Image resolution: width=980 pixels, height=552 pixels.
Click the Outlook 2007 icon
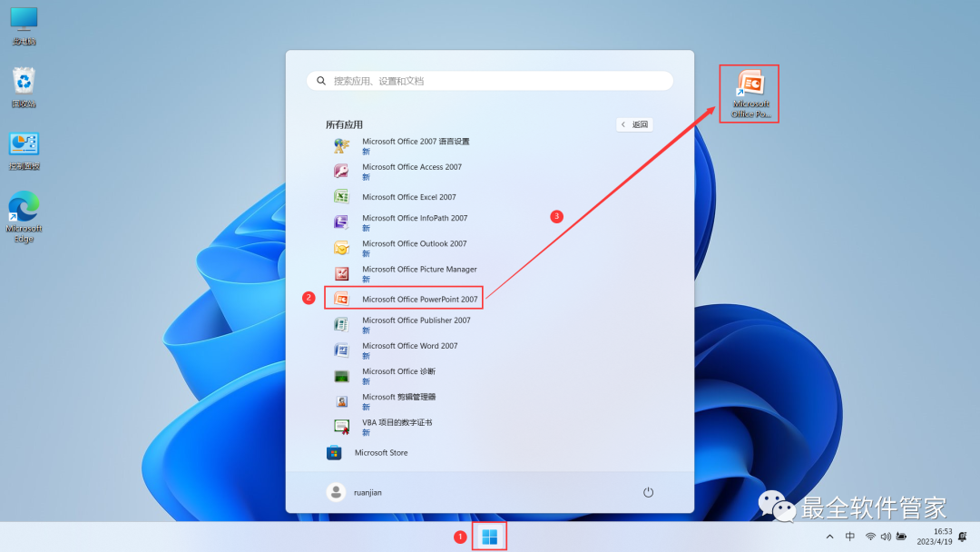(341, 248)
